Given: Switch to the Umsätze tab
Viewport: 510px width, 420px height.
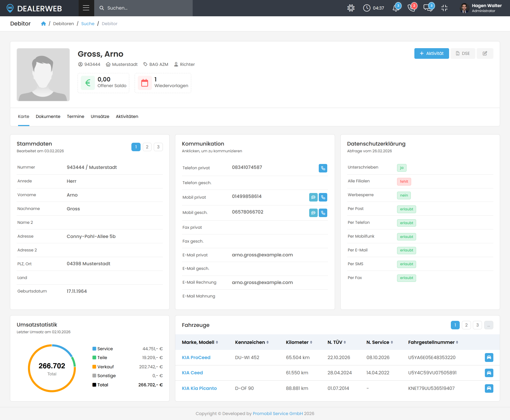Looking at the screenshot, I should [100, 117].
